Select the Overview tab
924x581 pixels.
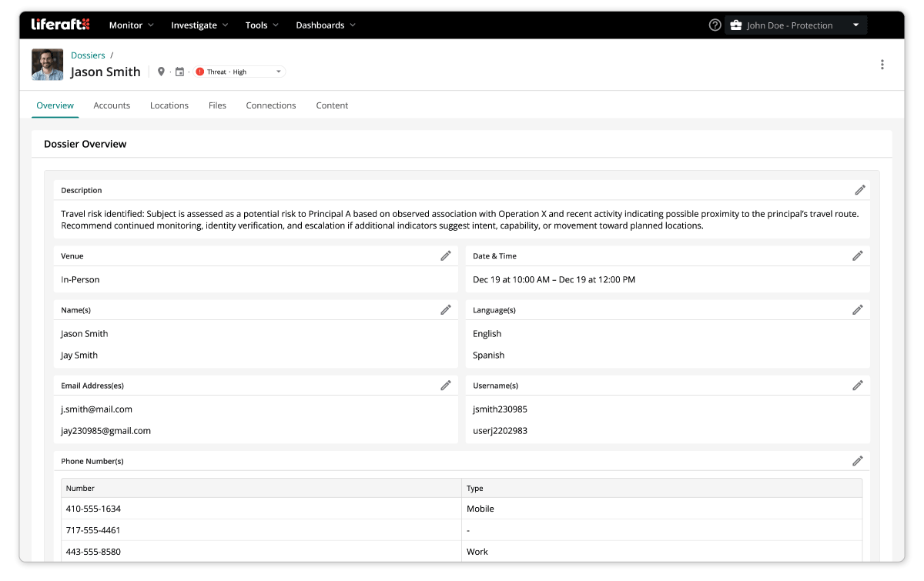tap(55, 105)
